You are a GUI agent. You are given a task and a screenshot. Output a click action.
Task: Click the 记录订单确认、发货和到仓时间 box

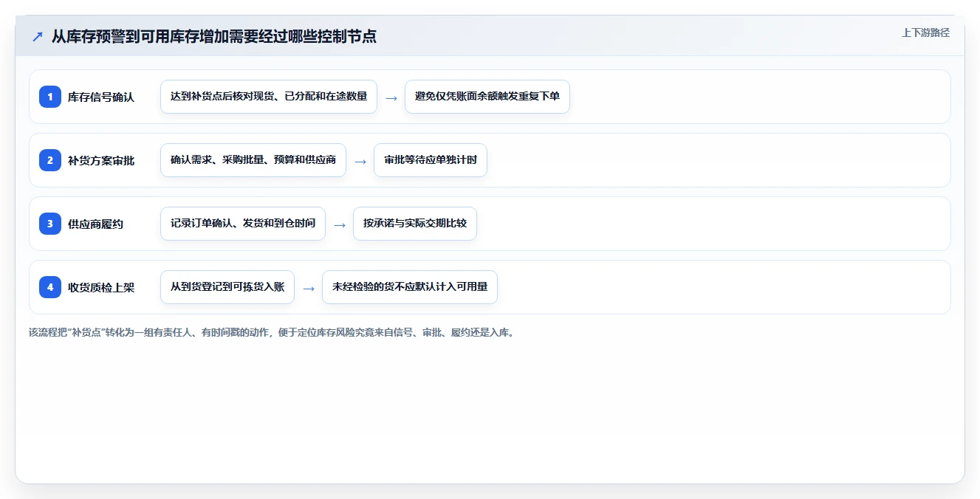(x=243, y=224)
